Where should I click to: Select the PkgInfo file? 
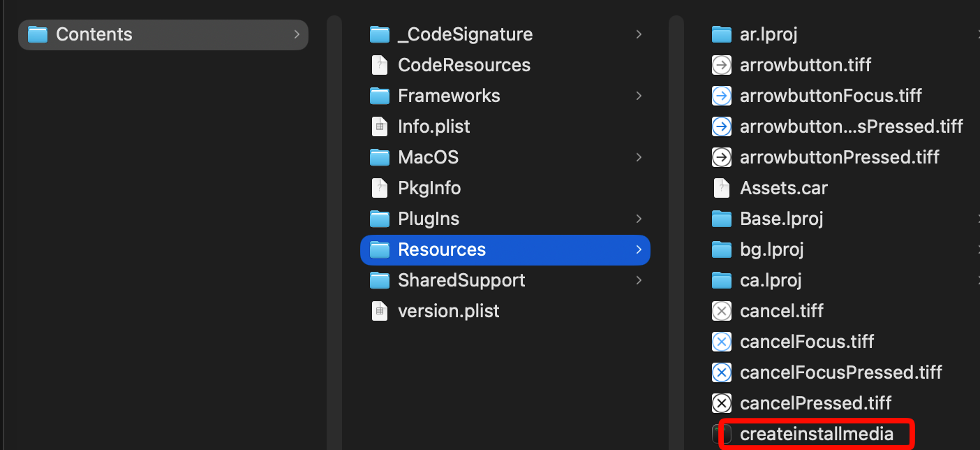point(429,188)
